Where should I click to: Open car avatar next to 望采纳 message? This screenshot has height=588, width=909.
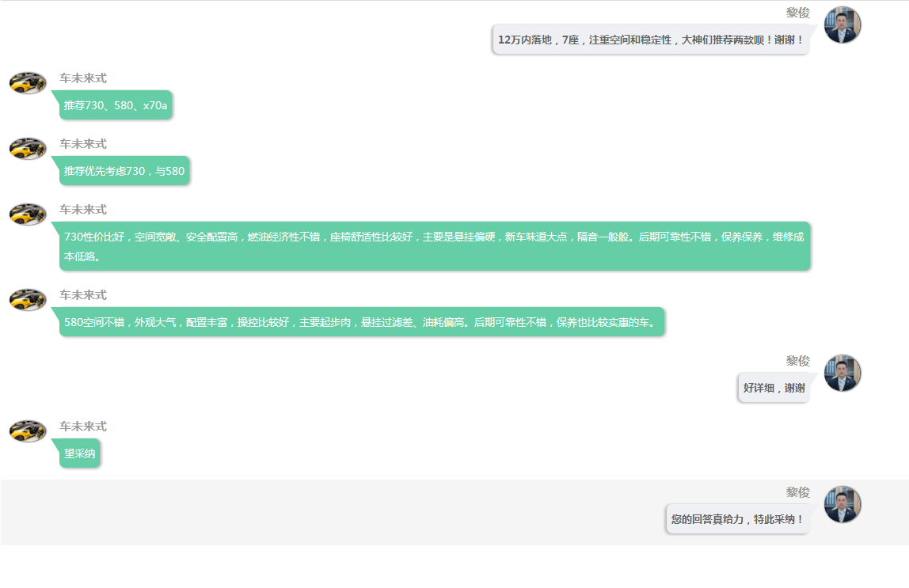28,431
